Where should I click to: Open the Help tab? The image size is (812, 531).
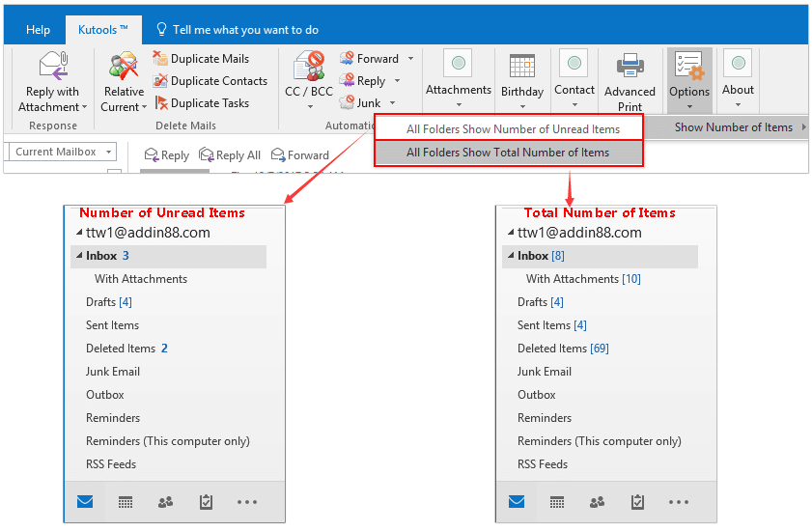39,30
